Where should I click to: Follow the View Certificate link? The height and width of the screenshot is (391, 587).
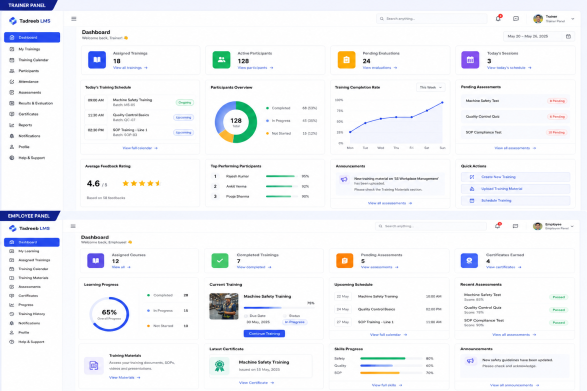(x=256, y=383)
